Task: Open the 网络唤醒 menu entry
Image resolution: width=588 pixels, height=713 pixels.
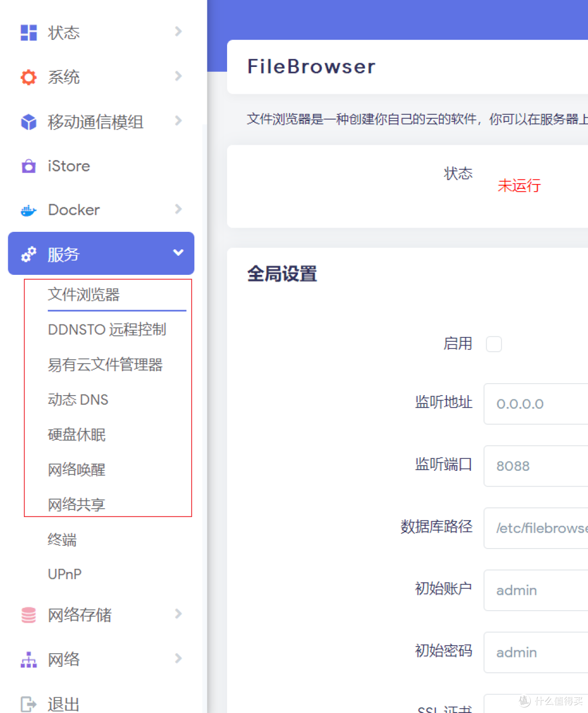Action: (77, 470)
